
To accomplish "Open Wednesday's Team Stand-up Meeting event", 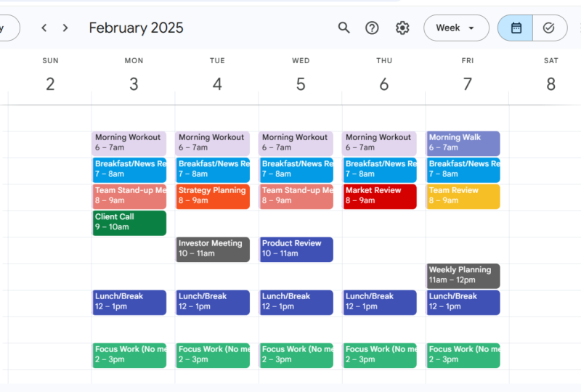I will 296,197.
